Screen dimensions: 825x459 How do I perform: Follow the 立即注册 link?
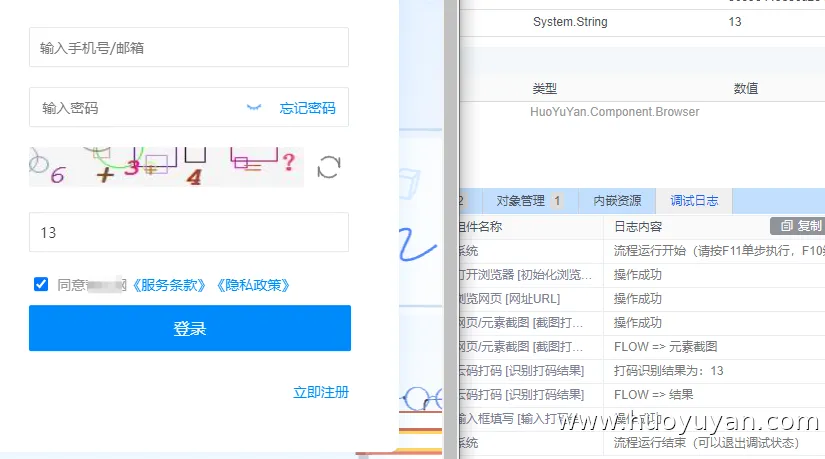[321, 392]
